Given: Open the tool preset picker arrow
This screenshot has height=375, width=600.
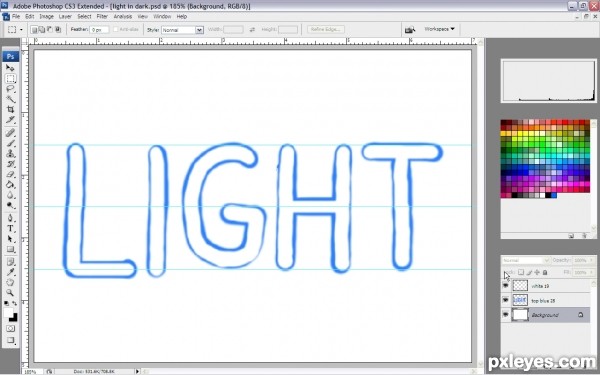Looking at the screenshot, I should coord(21,29).
